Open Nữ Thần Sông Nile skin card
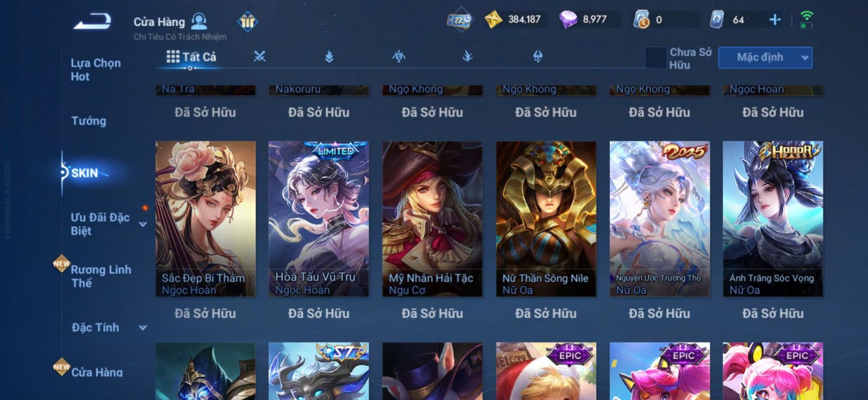Image resolution: width=868 pixels, height=400 pixels. tap(546, 219)
